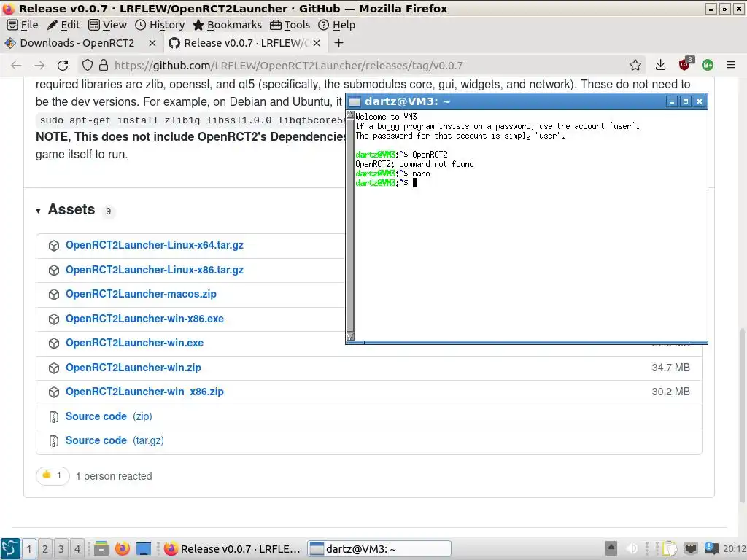The width and height of the screenshot is (747, 560).
Task: Show site security padlock info
Action: [x=104, y=65]
